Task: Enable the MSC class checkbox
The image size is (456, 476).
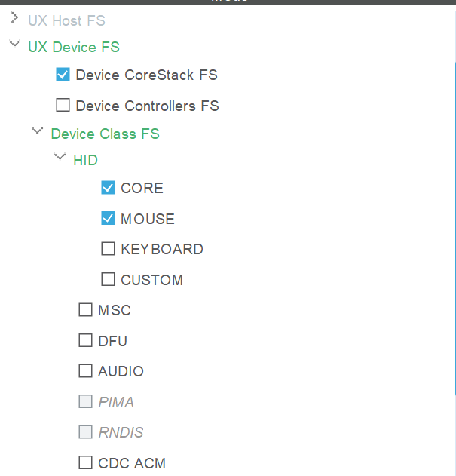Action: tap(85, 310)
